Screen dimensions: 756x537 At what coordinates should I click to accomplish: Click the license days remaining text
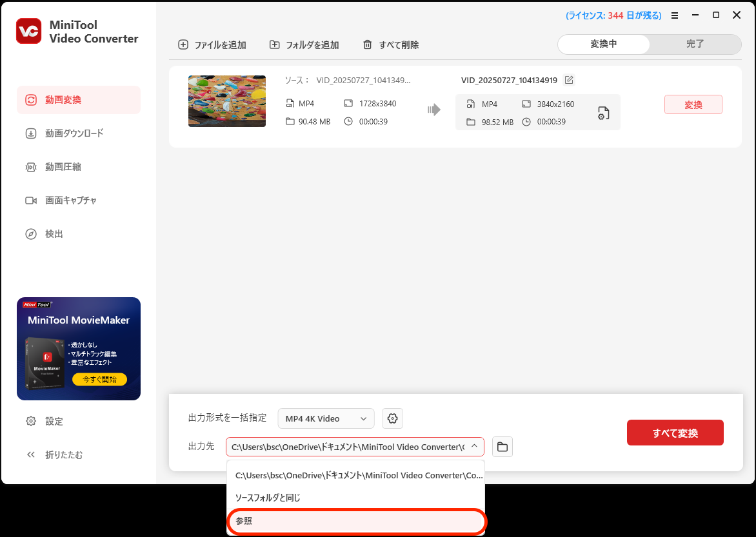point(614,15)
